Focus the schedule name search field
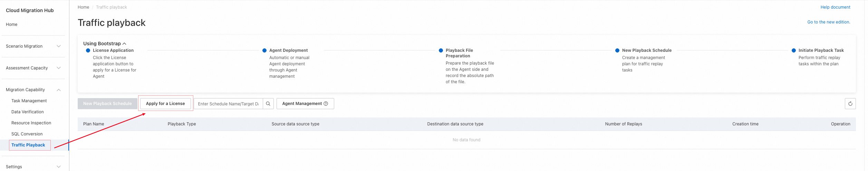This screenshot has height=171, width=868. click(x=228, y=104)
